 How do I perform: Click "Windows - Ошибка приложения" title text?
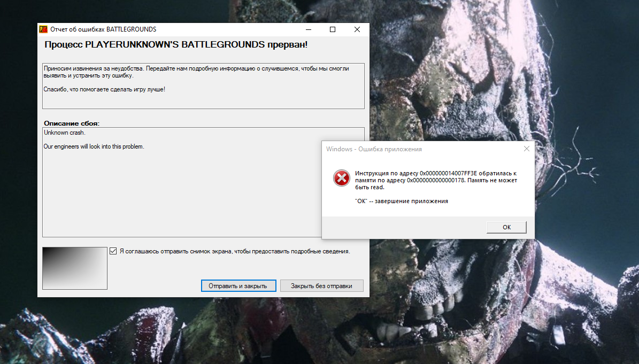coord(374,149)
